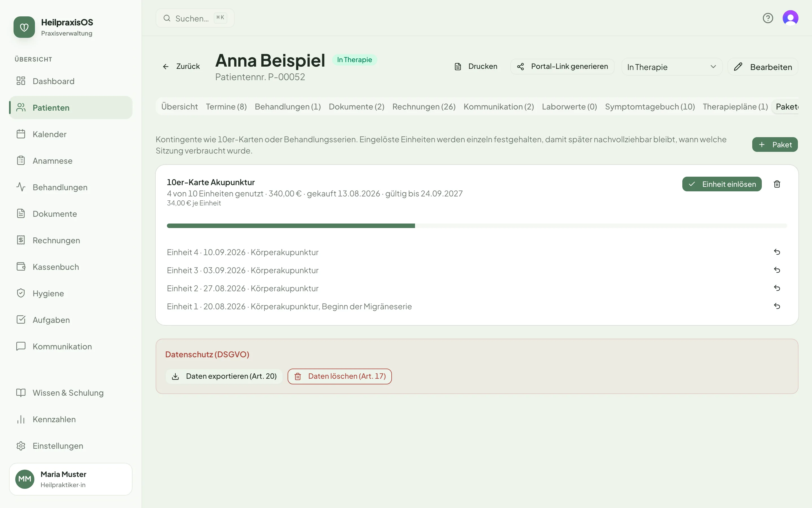Screen dimensions: 812x508
Task: Click Daten exportieren (Art. 20)
Action: click(224, 376)
